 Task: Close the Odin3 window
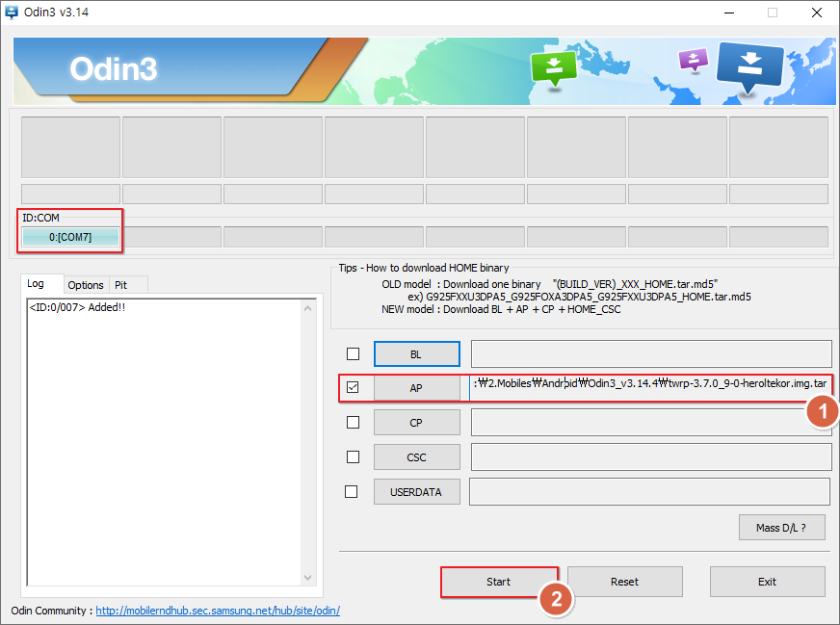(817, 13)
